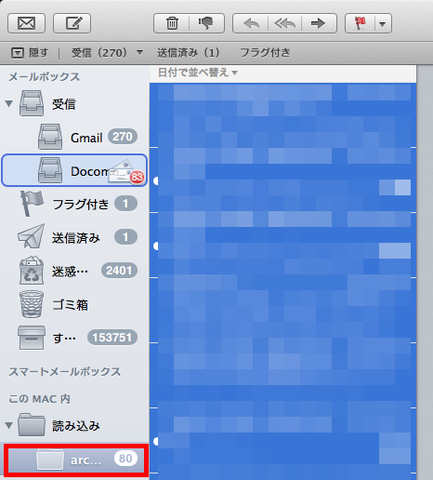Toggle 隠す mailbox list button

tap(30, 53)
